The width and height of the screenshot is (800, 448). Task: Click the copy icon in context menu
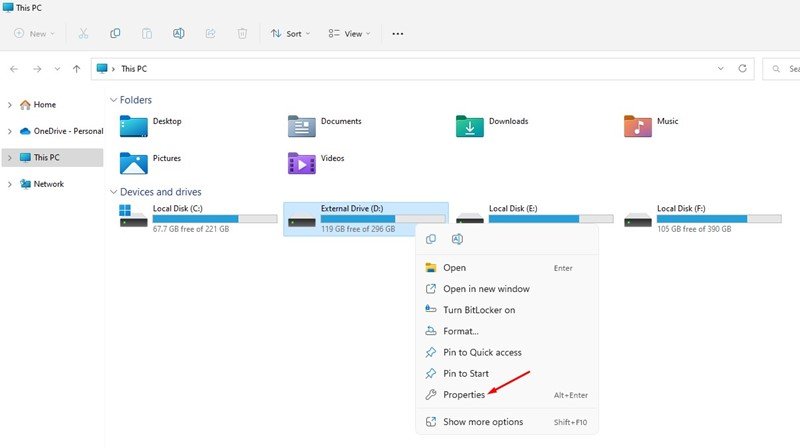coord(431,240)
